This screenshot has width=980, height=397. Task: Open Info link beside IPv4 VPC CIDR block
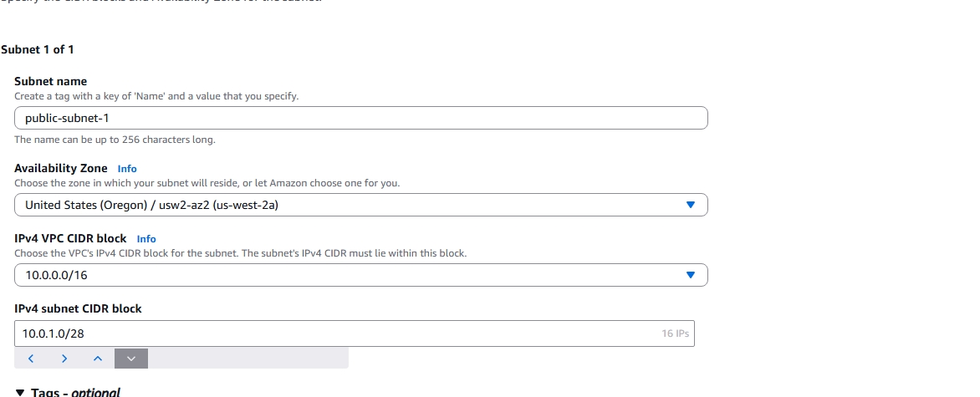(146, 239)
